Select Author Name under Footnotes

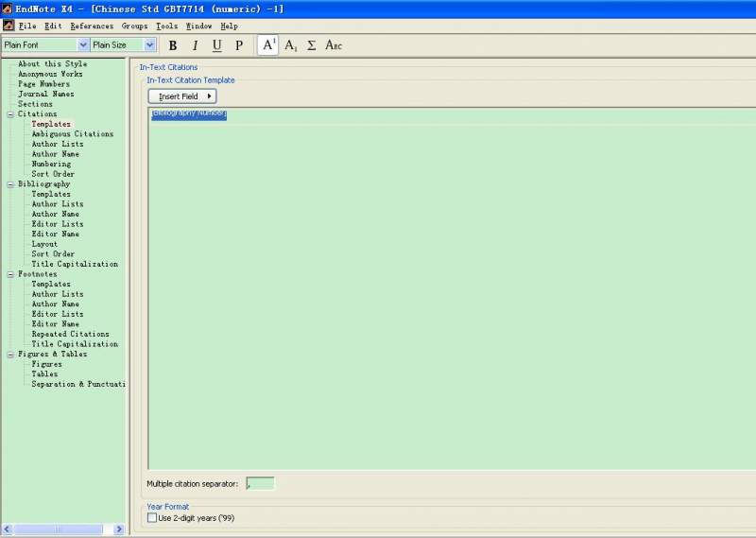coord(56,304)
